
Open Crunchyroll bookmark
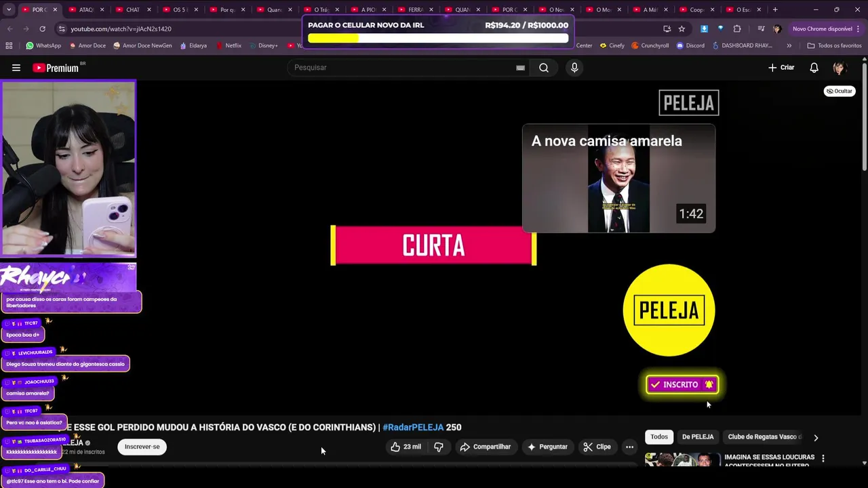coord(650,45)
